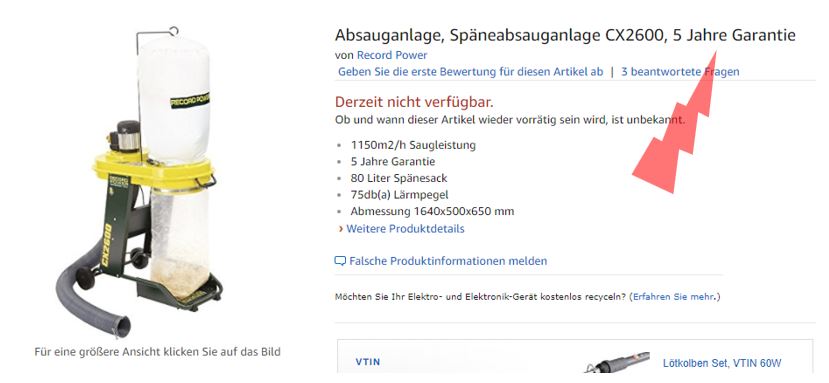The image size is (829, 383).
Task: Click Falsche Produktinformationen melden link
Action: tap(448, 261)
